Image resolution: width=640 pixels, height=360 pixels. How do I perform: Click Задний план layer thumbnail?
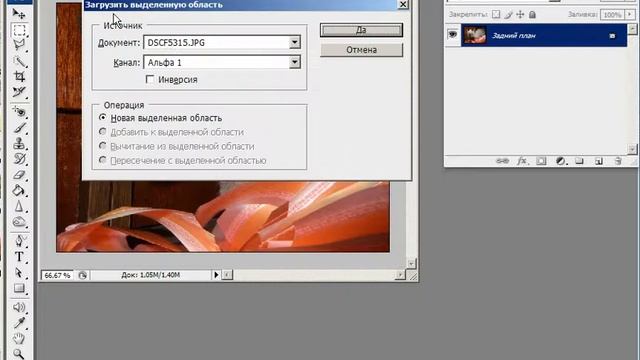click(475, 35)
